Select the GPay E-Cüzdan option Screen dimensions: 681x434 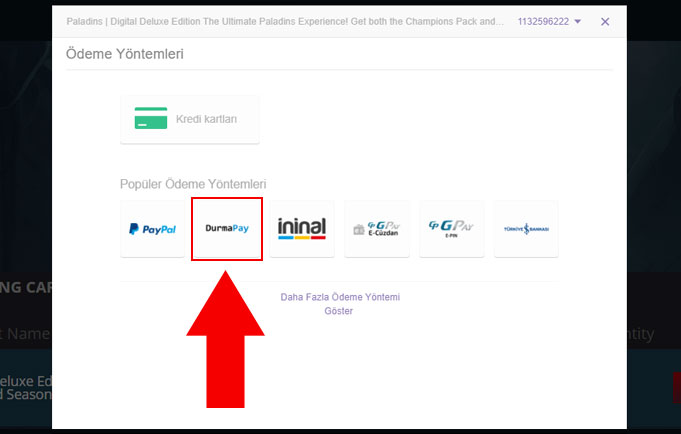[x=376, y=229]
